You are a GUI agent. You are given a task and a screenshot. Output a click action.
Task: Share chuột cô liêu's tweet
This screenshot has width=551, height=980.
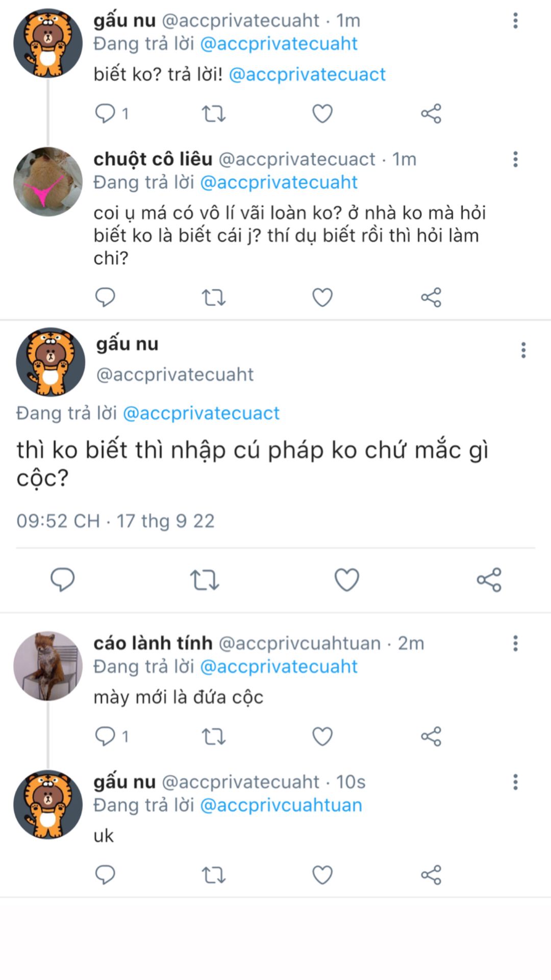point(431,297)
